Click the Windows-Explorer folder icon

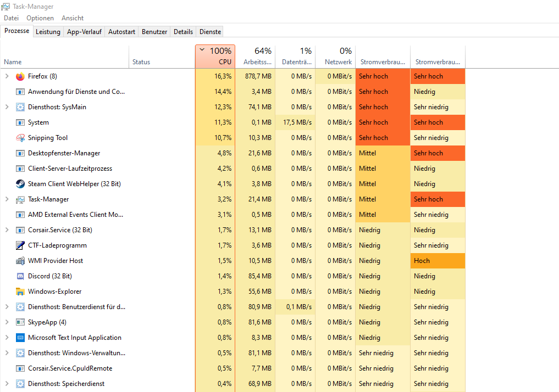click(x=20, y=292)
